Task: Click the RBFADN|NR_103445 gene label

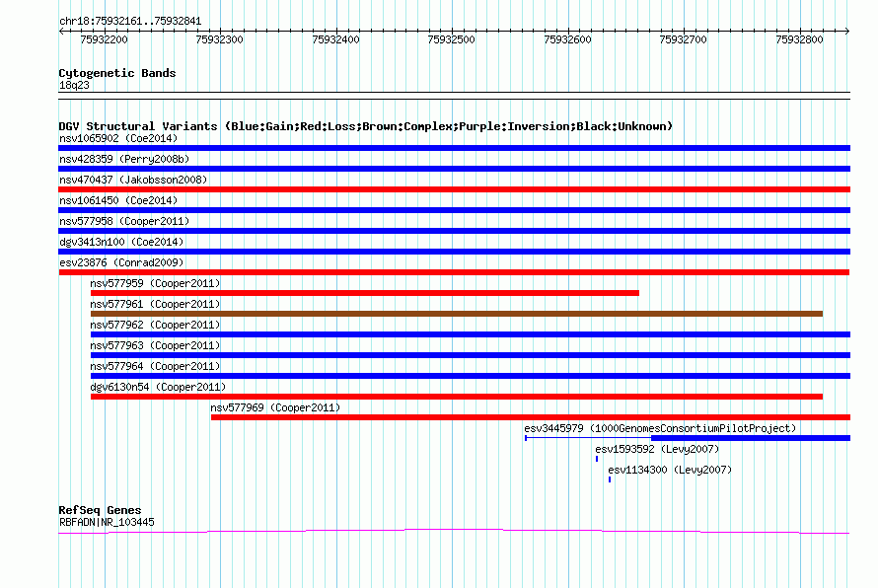Action: 107,522
